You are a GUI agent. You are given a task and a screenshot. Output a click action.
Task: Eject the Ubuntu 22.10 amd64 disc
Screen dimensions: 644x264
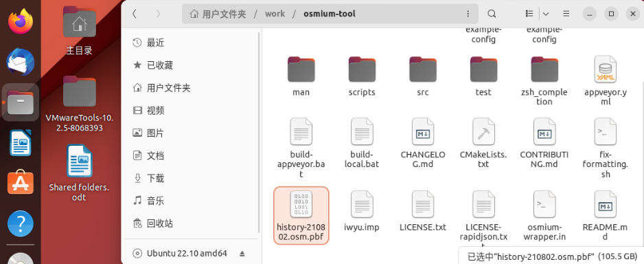[242, 253]
